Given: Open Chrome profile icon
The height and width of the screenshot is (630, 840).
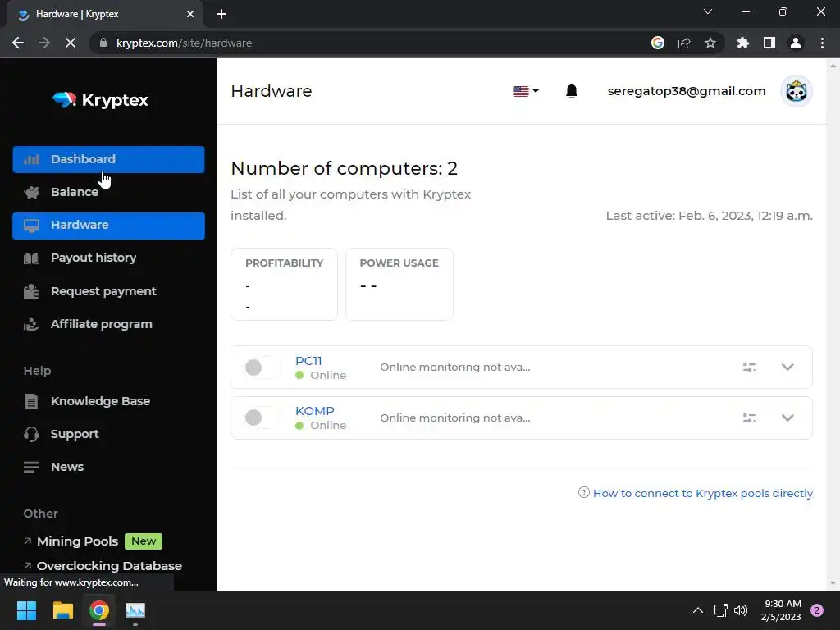Looking at the screenshot, I should pos(796,43).
